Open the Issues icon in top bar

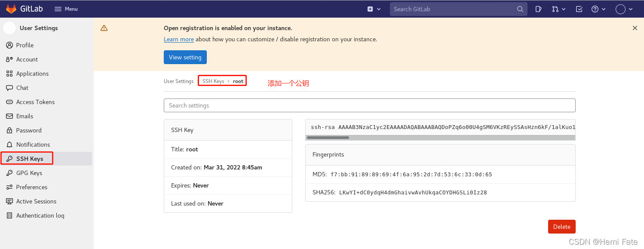pyautogui.click(x=538, y=9)
